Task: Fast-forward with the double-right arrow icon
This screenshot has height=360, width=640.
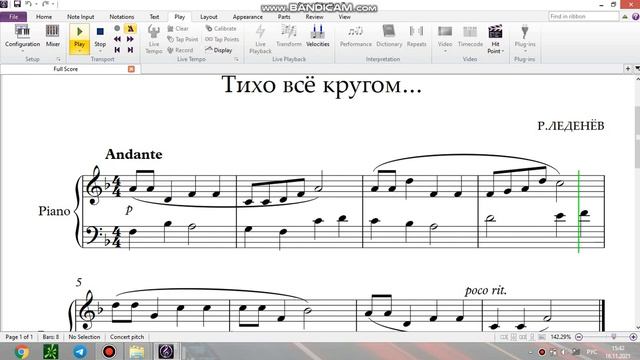Action: click(130, 39)
